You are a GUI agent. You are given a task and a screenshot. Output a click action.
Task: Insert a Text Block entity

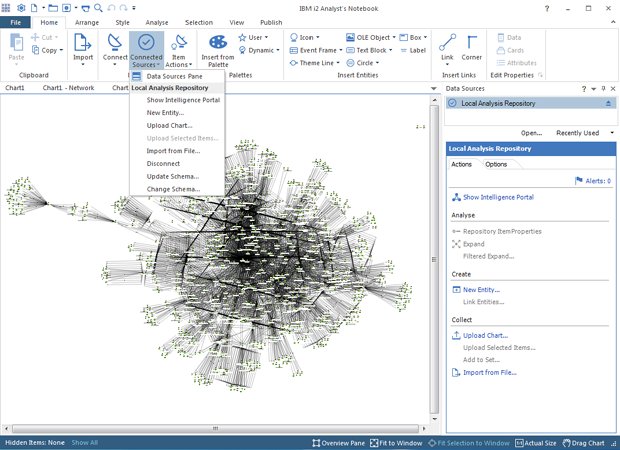(369, 50)
